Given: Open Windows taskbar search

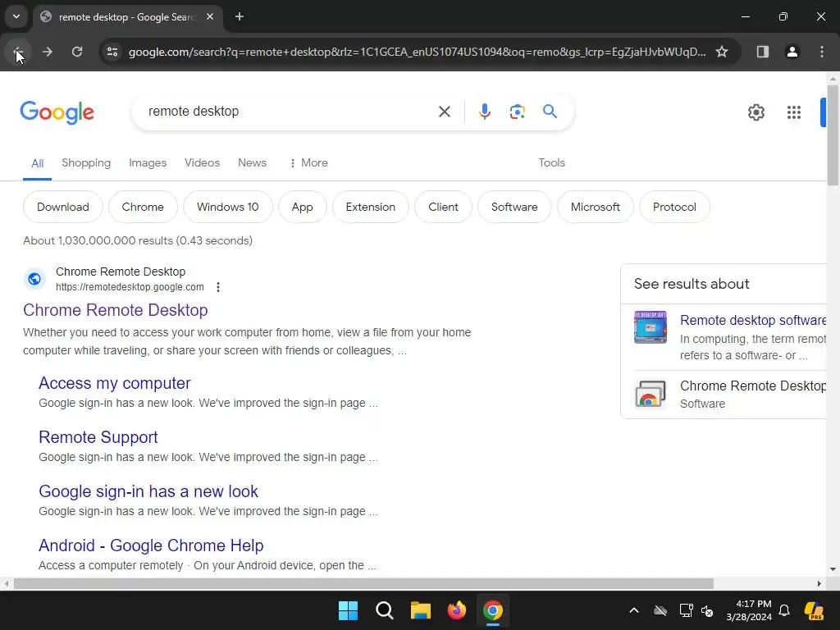Looking at the screenshot, I should [x=384, y=610].
